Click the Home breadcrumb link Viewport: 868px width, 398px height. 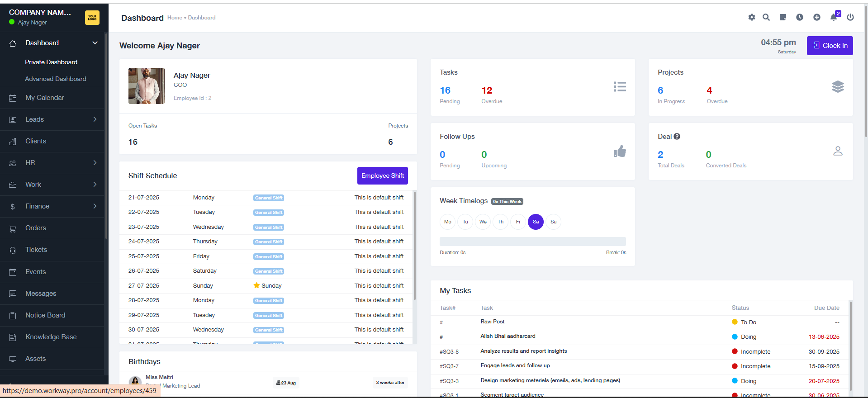[175, 18]
